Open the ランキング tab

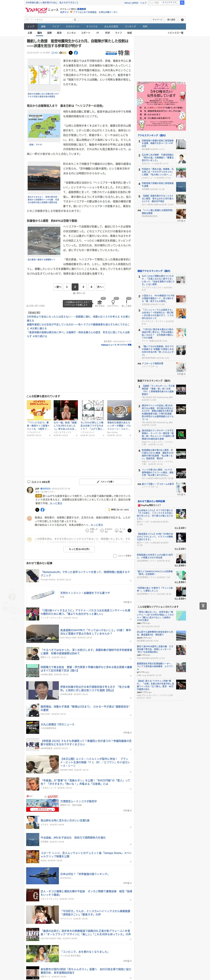(130, 27)
